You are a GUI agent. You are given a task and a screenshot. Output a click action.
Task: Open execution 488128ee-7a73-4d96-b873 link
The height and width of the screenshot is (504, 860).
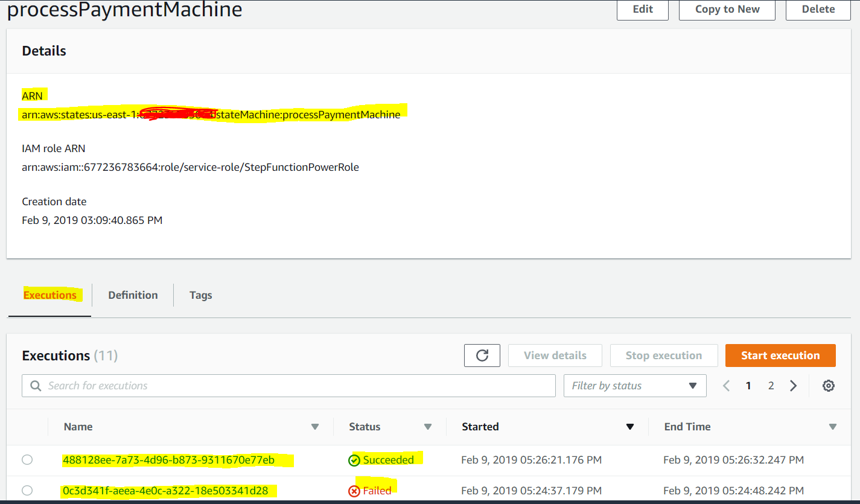click(x=168, y=460)
